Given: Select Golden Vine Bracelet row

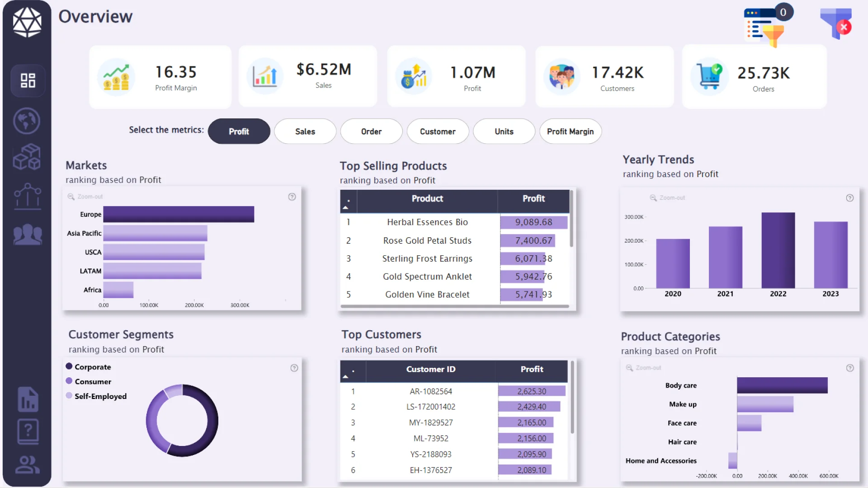Looking at the screenshot, I should coord(455,295).
